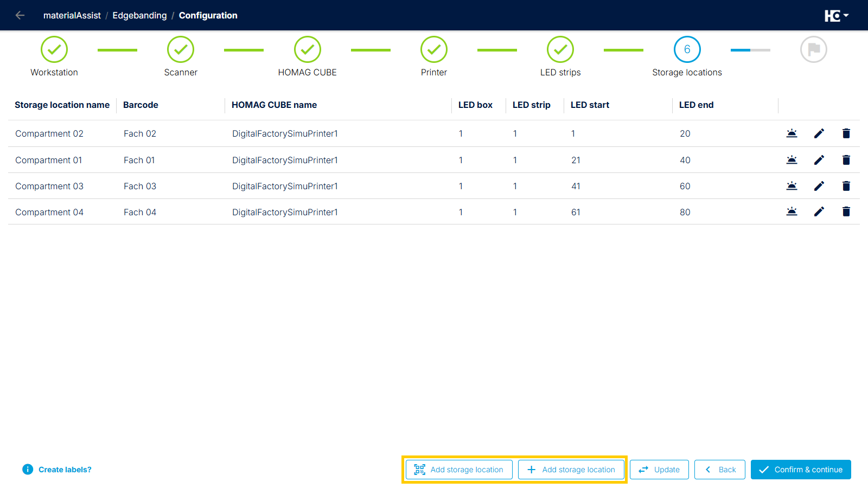The width and height of the screenshot is (868, 488).
Task: Go back using the header arrow
Action: [x=20, y=15]
